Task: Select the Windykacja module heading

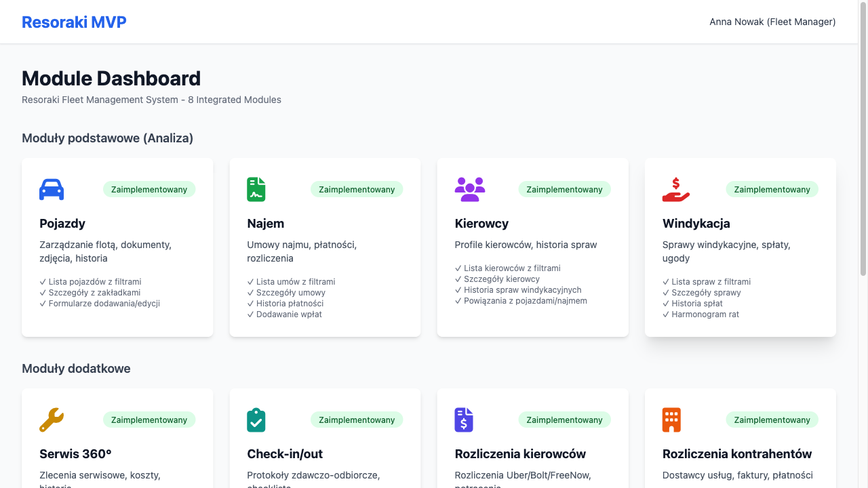Action: (x=696, y=224)
